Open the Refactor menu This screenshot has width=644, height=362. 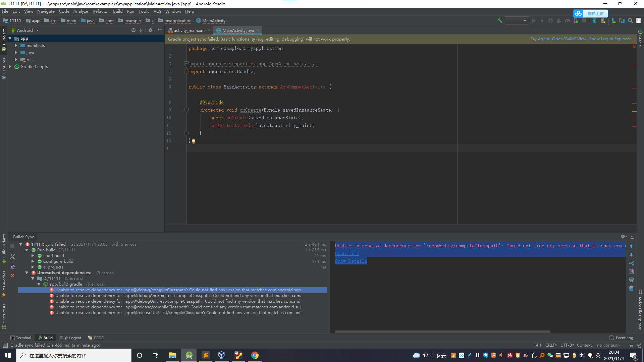(101, 11)
